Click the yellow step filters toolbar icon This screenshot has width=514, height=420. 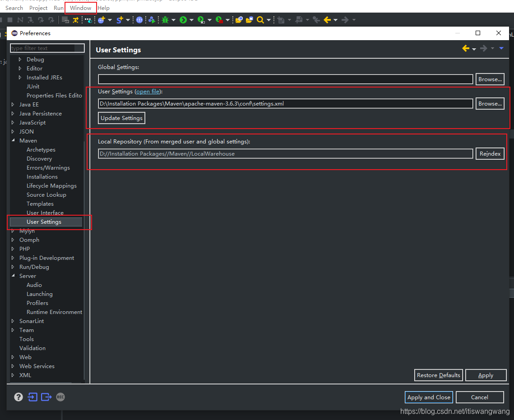[x=76, y=20]
